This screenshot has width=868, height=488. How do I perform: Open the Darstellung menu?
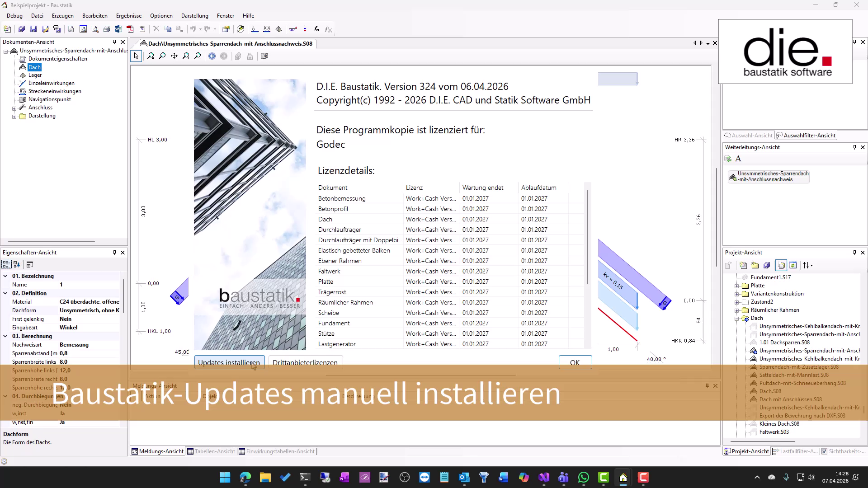tap(195, 16)
